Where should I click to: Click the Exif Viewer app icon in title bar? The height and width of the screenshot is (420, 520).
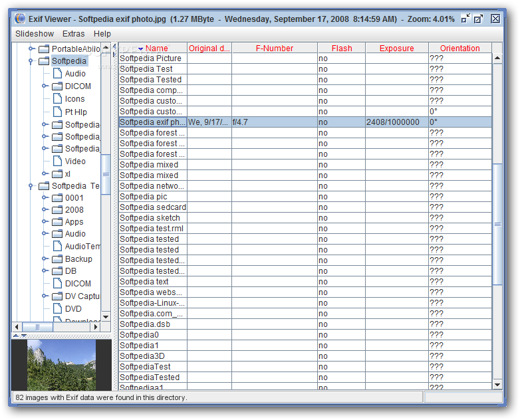pyautogui.click(x=20, y=19)
